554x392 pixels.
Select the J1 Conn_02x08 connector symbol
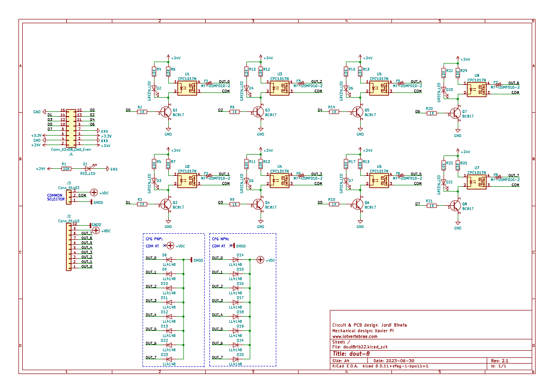(x=71, y=128)
